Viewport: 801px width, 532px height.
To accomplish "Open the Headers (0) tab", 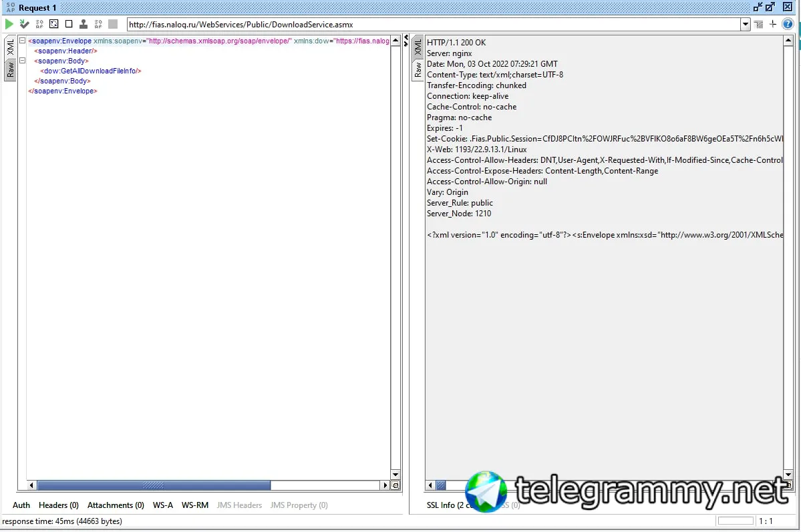I will point(59,505).
